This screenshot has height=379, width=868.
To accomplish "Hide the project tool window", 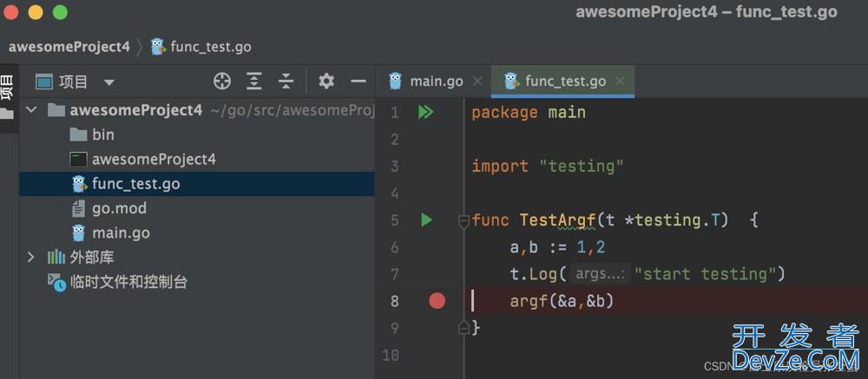I will click(358, 82).
